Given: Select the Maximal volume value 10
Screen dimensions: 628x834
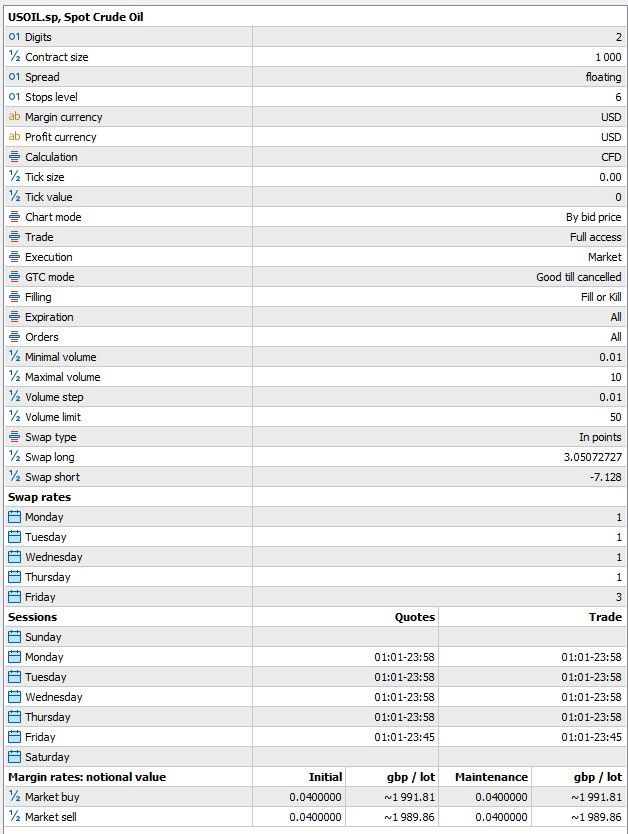Looking at the screenshot, I should coord(616,377).
